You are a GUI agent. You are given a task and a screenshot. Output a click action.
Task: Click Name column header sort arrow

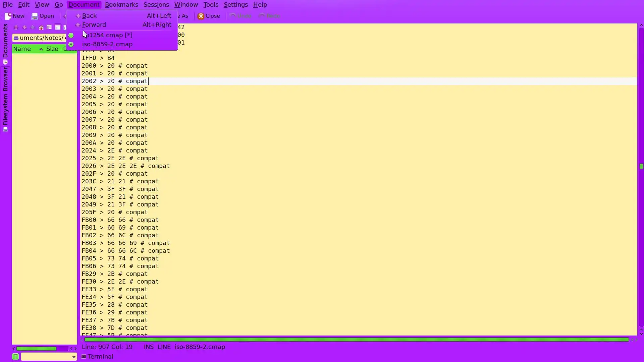41,49
